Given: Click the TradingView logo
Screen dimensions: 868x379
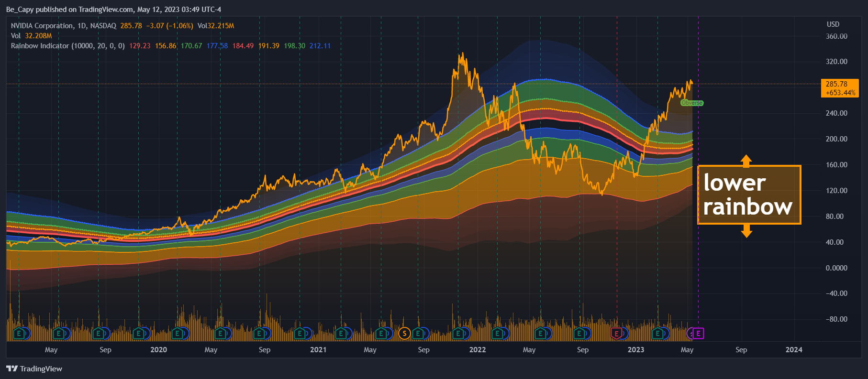Looking at the screenshot, I should 34,368.
